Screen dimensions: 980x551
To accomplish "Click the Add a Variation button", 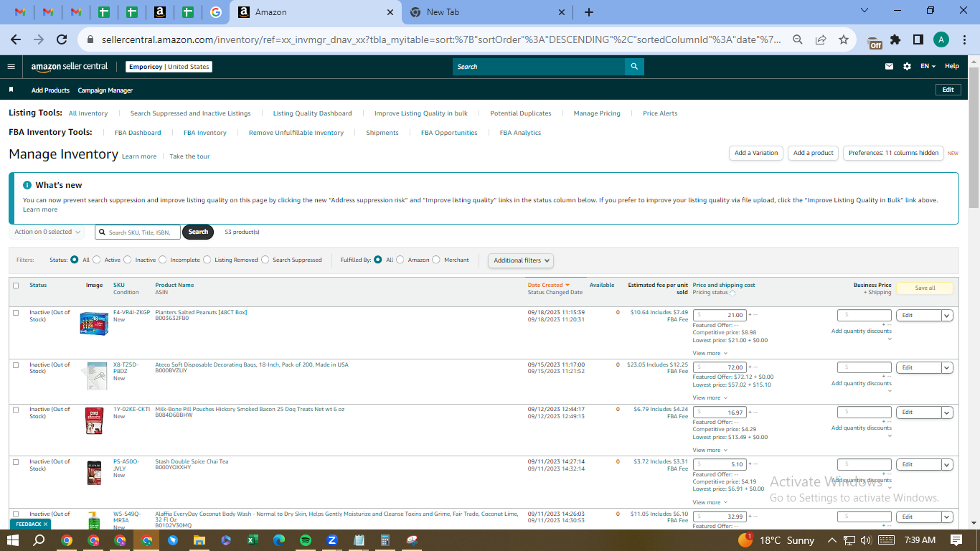I will click(756, 153).
